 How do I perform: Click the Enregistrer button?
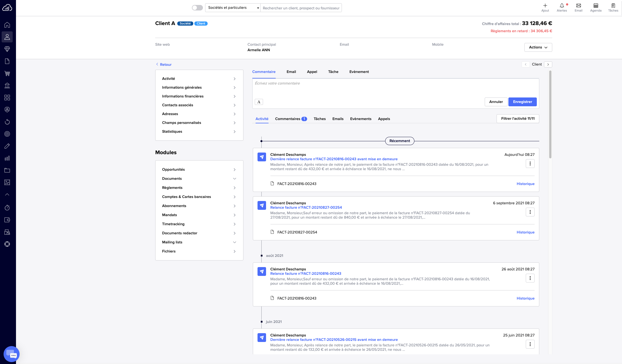pyautogui.click(x=522, y=102)
